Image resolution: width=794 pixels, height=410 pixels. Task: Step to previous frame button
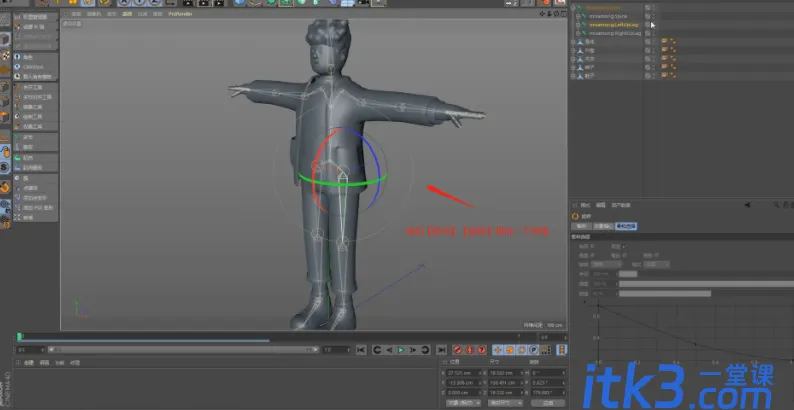389,350
